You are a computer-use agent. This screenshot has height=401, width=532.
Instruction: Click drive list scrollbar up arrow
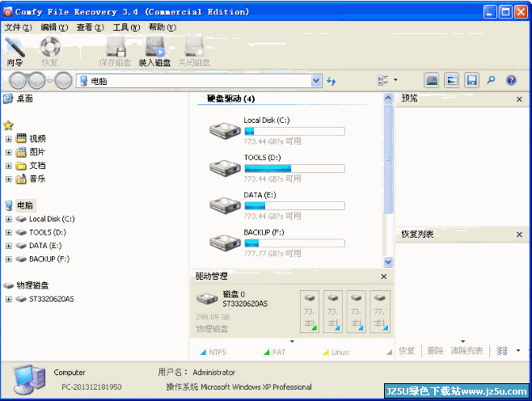(388, 99)
